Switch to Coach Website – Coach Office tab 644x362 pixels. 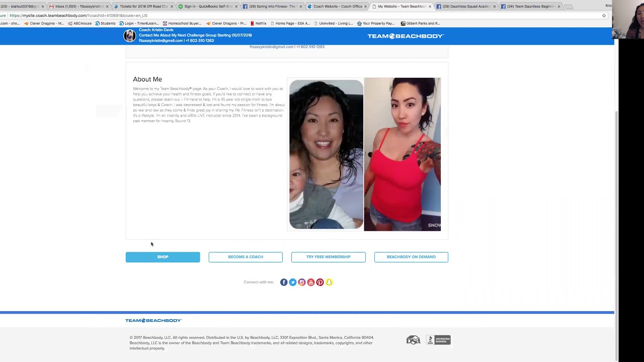click(337, 7)
